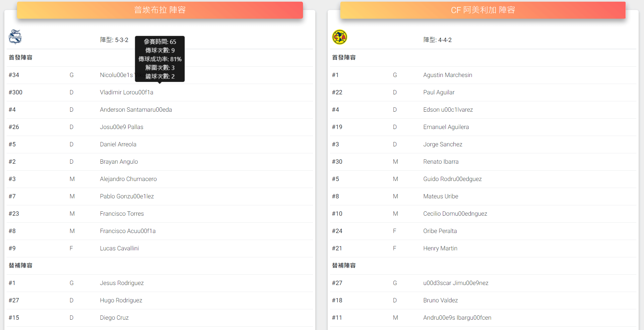Open Daniel Arreola player page
The width and height of the screenshot is (644, 330).
[x=118, y=144]
